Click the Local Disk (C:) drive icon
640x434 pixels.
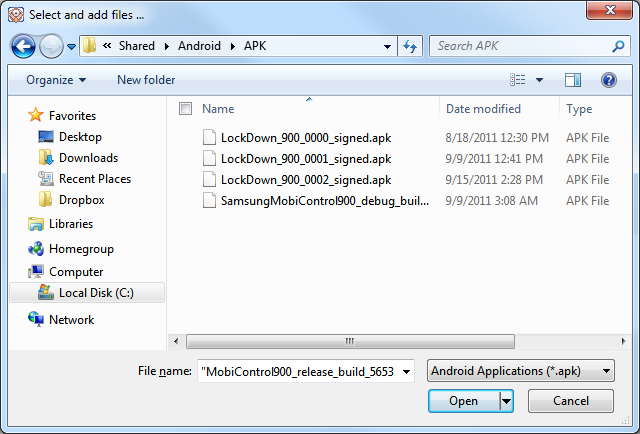click(46, 292)
